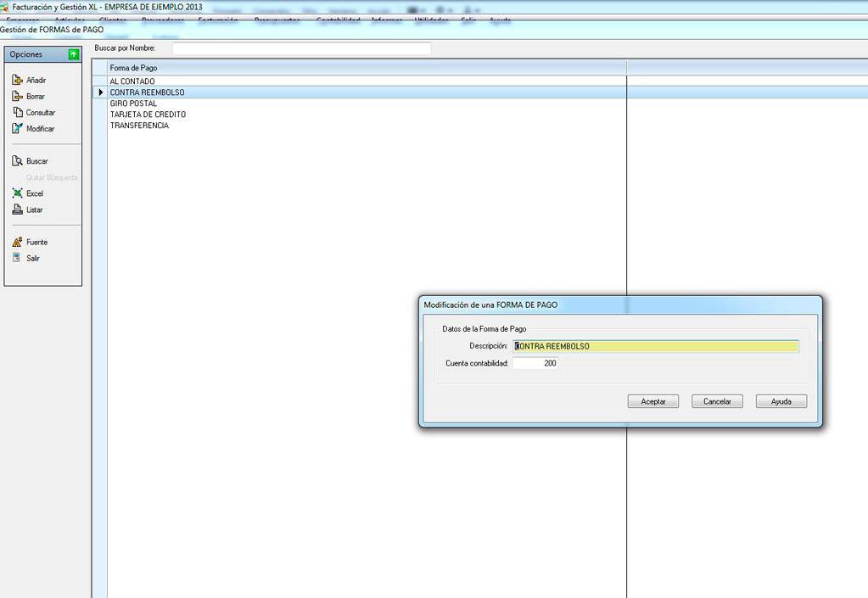Click the Buscar magnifier icon
This screenshot has height=598, width=868.
(x=17, y=161)
